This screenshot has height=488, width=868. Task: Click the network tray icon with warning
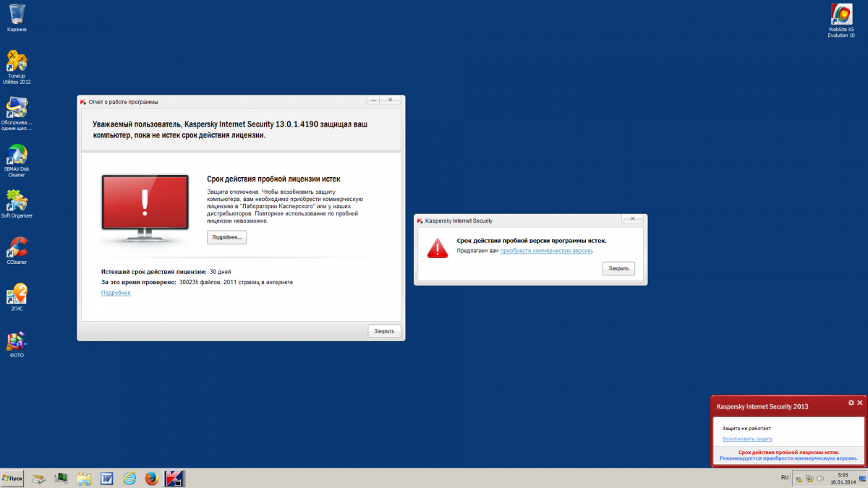point(810,479)
